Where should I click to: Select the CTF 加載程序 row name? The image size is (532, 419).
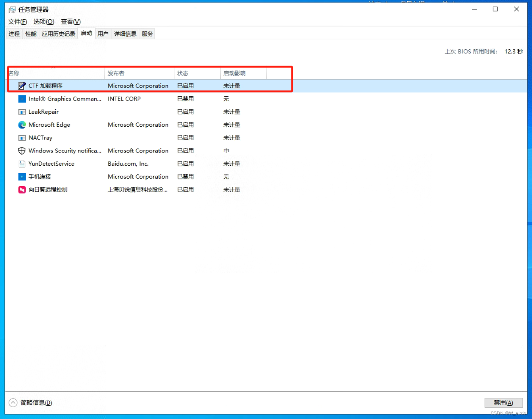(45, 86)
